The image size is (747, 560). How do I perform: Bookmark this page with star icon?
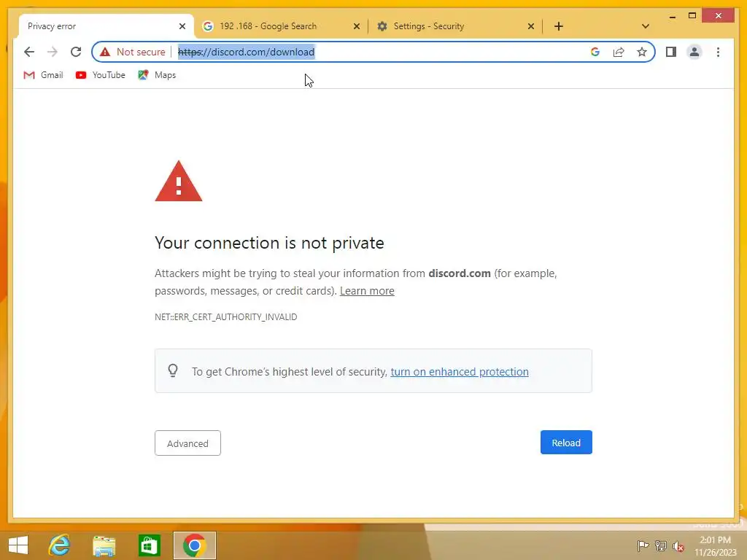tap(642, 52)
